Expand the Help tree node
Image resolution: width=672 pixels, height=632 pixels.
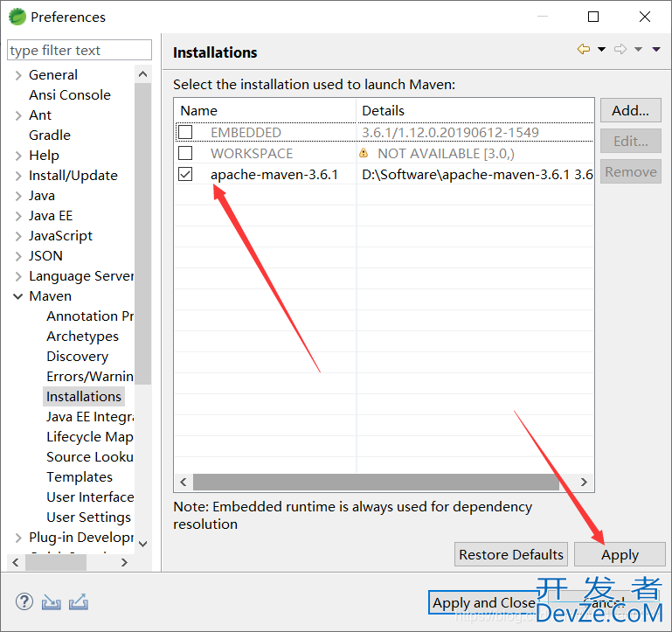(18, 156)
